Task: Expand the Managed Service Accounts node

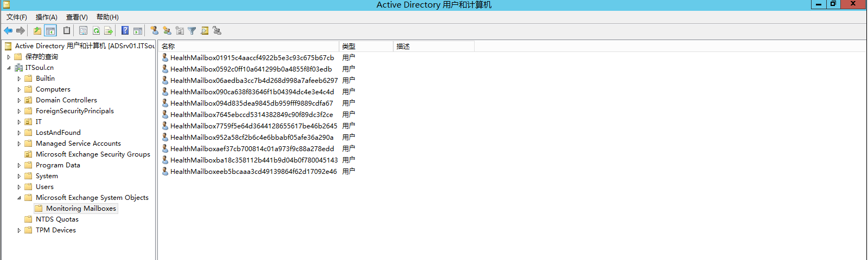Action: (19, 144)
